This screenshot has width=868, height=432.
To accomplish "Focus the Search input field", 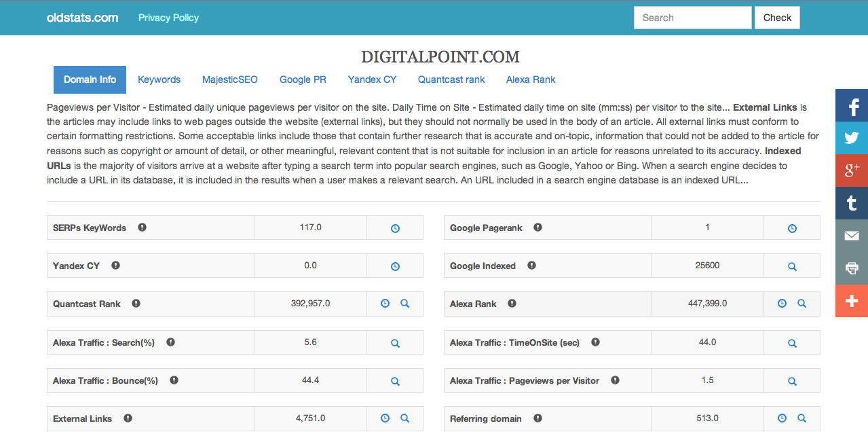I will tap(692, 18).
